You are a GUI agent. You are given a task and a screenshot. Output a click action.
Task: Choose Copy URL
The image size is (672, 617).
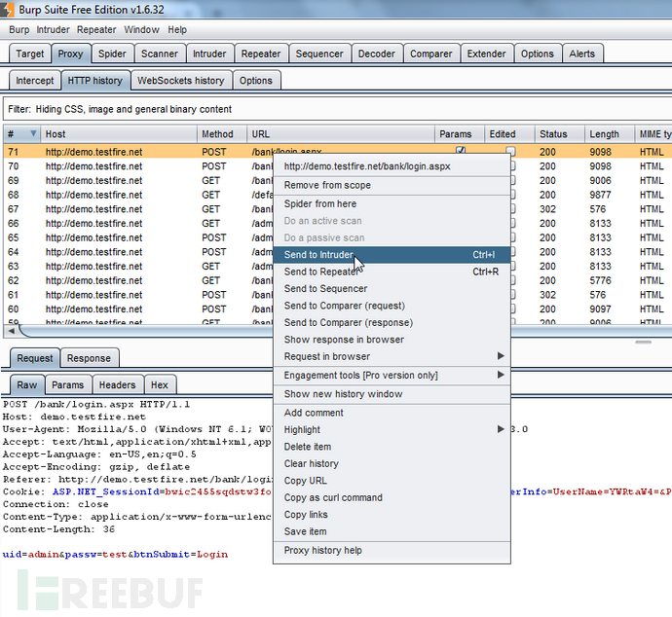pyautogui.click(x=392, y=481)
